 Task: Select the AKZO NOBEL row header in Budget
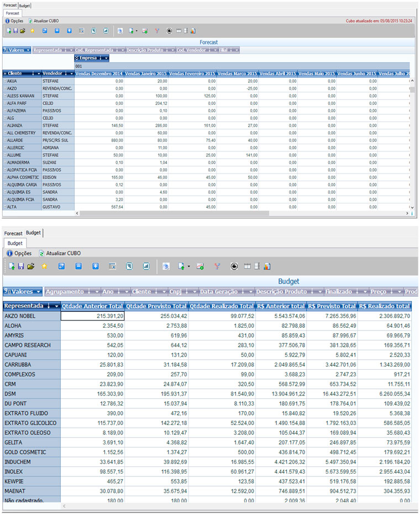click(32, 316)
